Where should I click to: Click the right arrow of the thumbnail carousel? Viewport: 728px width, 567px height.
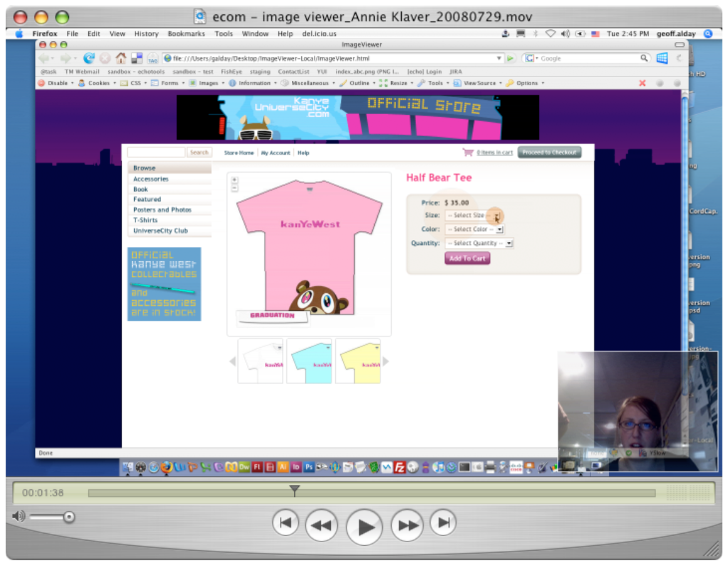[385, 362]
